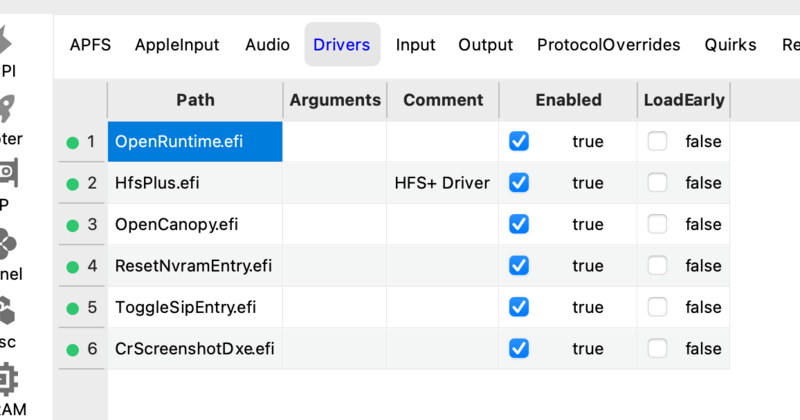Sort by the Path column header
This screenshot has width=800, height=420.
coord(195,100)
